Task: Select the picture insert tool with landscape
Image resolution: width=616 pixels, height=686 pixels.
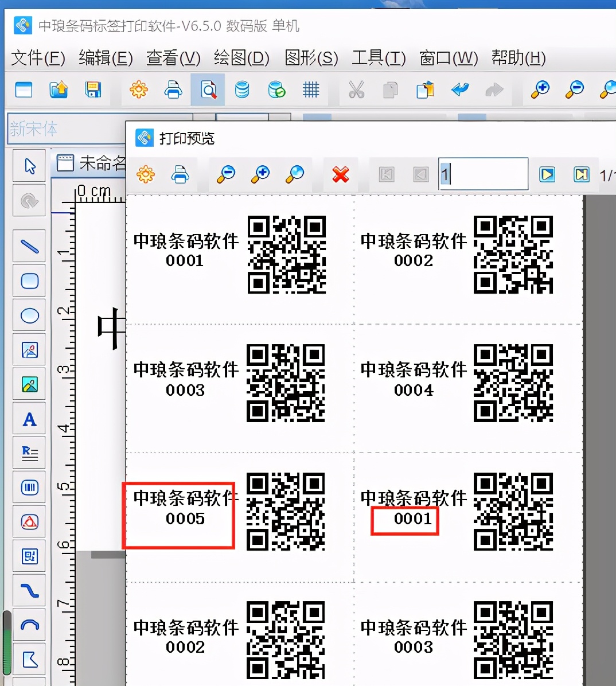Action: point(29,384)
